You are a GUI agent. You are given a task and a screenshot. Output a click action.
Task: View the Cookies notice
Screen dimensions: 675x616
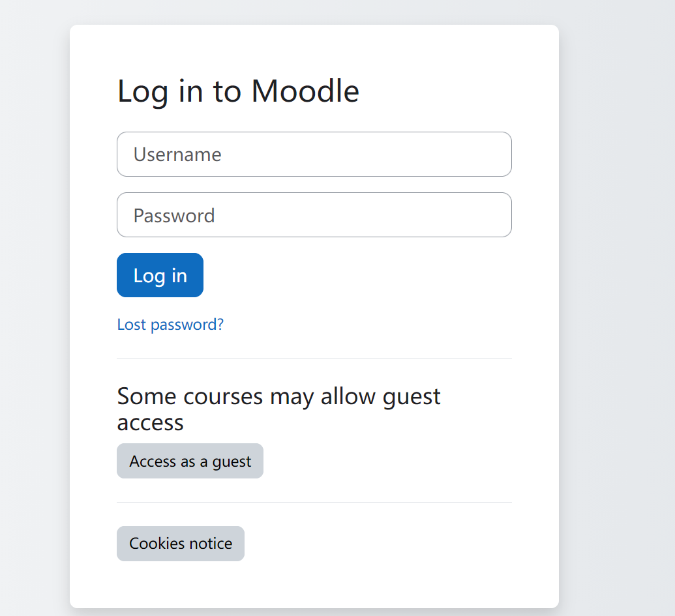[x=181, y=544]
